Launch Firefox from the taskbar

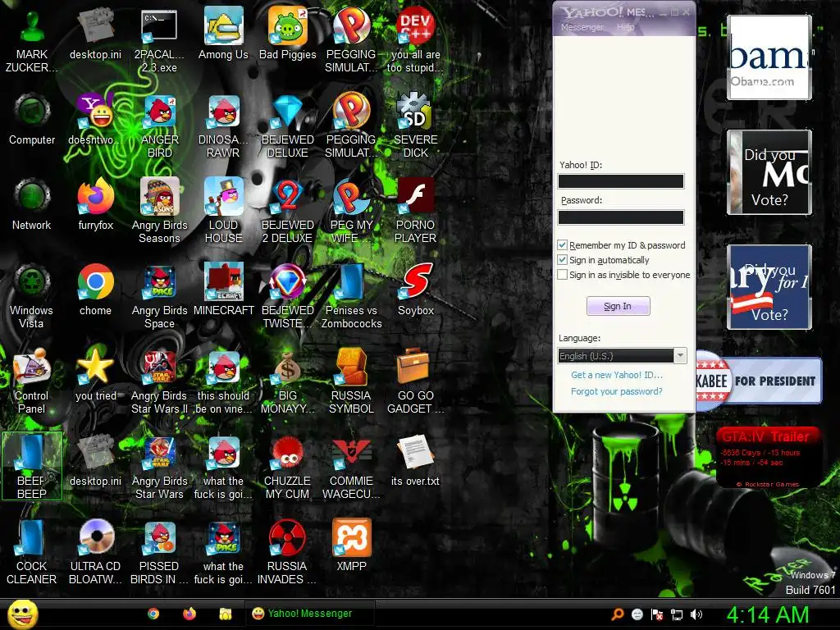[x=189, y=614]
